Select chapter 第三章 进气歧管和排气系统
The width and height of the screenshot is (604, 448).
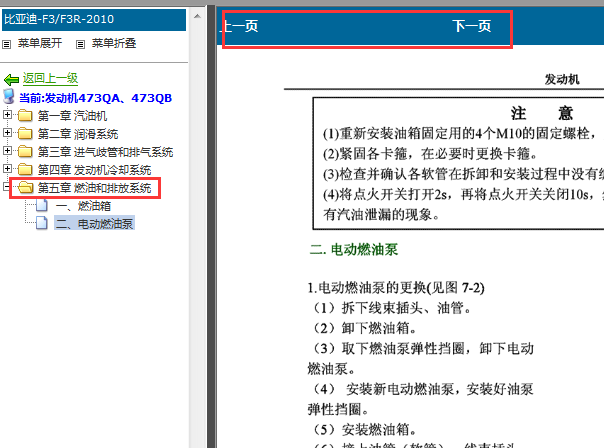click(x=105, y=152)
